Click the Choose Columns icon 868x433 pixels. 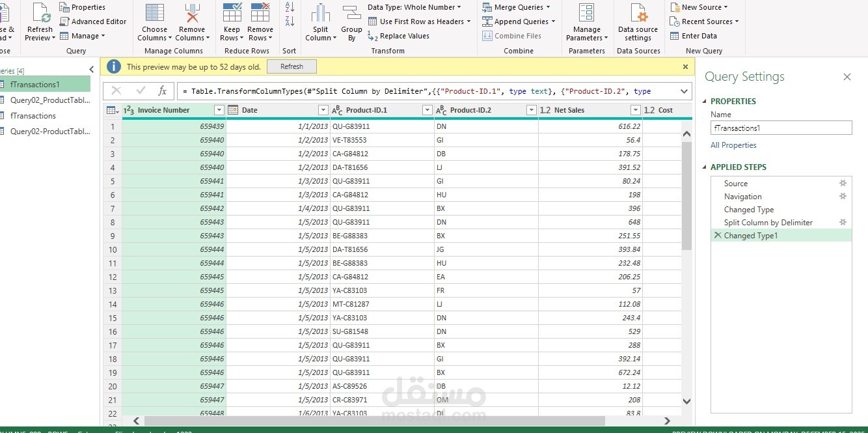click(x=155, y=13)
